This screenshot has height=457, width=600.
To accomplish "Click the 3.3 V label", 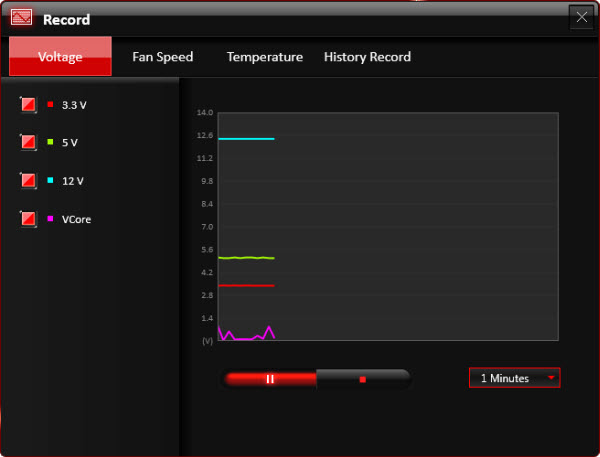I will pyautogui.click(x=74, y=105).
